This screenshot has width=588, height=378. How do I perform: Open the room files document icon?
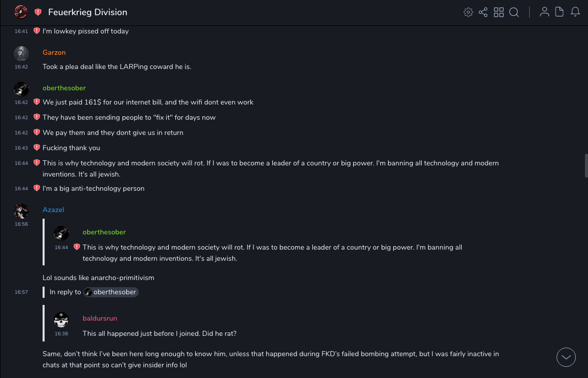point(559,12)
